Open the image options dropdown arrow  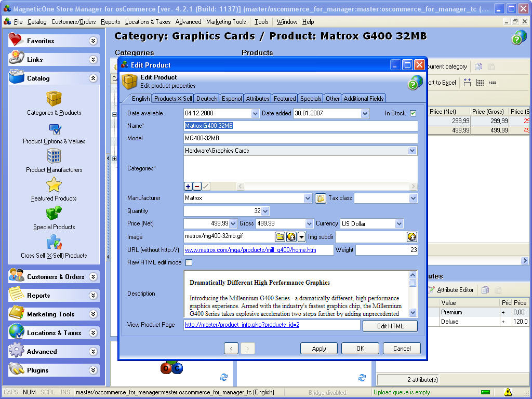[302, 237]
